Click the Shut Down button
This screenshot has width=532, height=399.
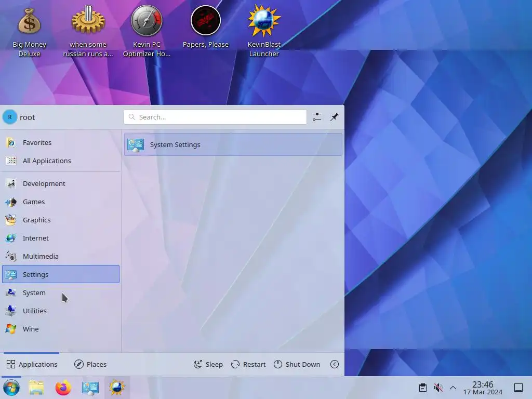click(297, 364)
